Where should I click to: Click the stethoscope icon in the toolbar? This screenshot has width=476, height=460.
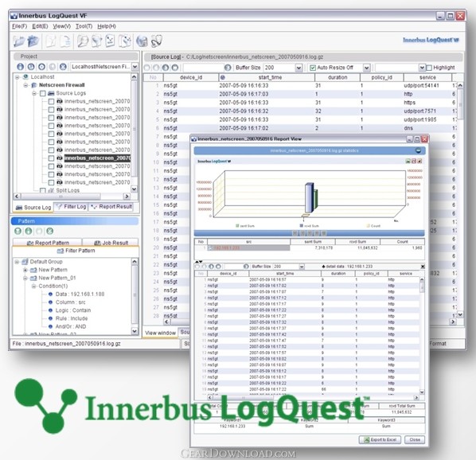(x=157, y=41)
